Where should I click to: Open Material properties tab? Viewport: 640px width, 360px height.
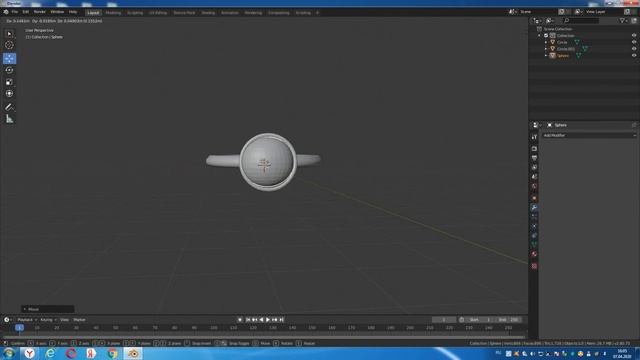click(534, 254)
